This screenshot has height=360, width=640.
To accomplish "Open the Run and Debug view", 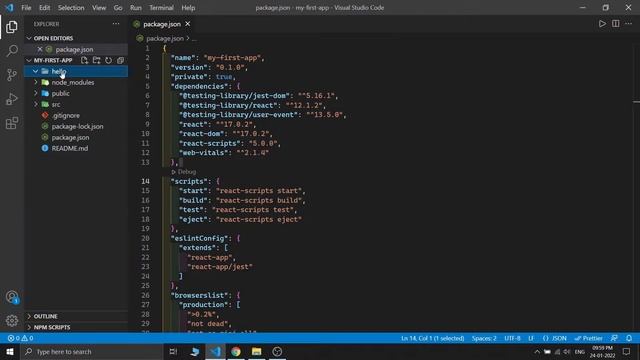I will (x=12, y=99).
